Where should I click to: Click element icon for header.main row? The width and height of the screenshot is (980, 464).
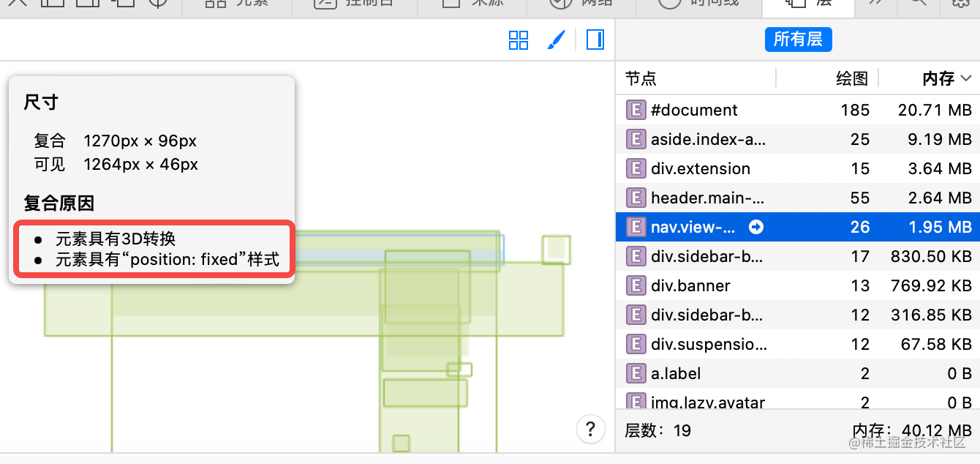pyautogui.click(x=636, y=198)
